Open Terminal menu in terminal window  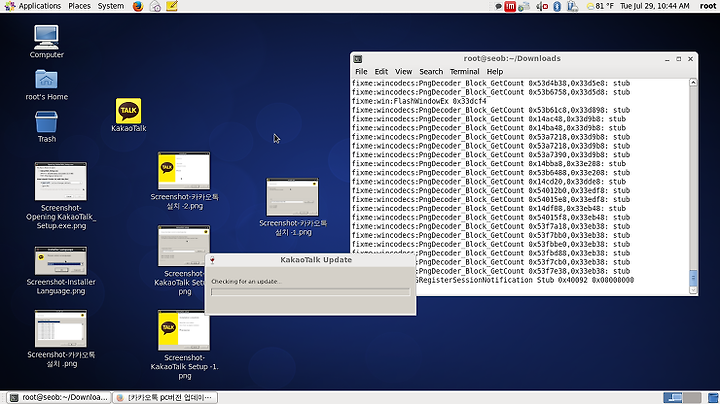point(464,72)
